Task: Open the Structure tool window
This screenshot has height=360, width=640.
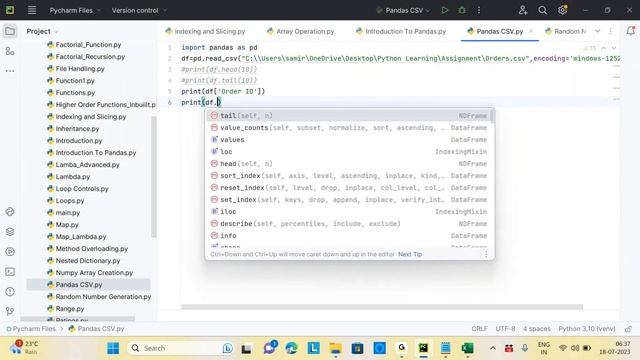Action: 10,51
